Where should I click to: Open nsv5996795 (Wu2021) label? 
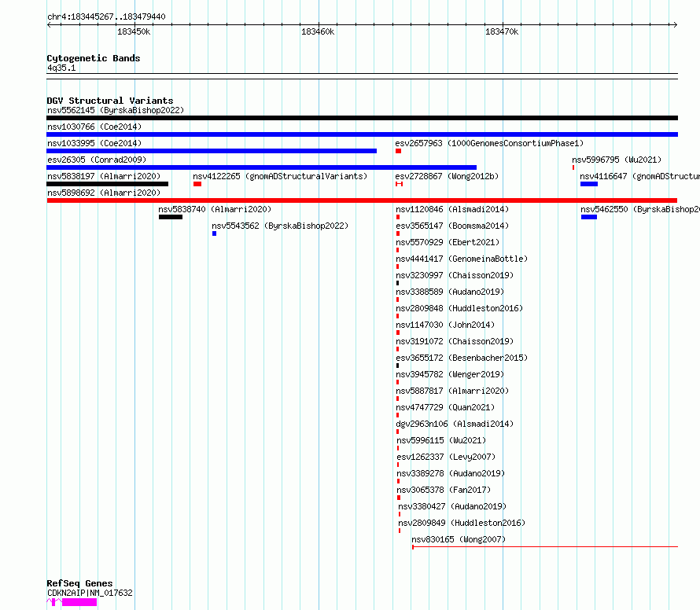point(617,160)
